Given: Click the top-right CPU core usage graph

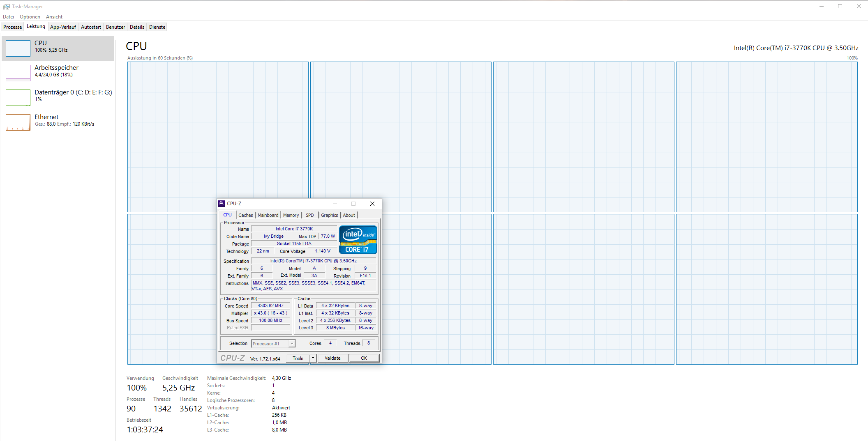Looking at the screenshot, I should [x=767, y=137].
